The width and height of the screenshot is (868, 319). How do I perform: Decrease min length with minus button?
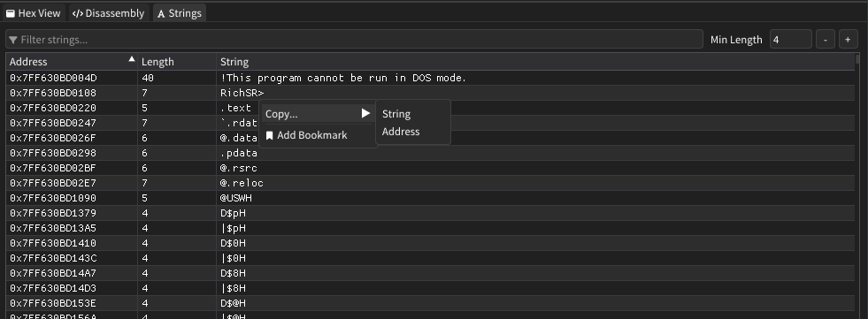click(x=826, y=40)
